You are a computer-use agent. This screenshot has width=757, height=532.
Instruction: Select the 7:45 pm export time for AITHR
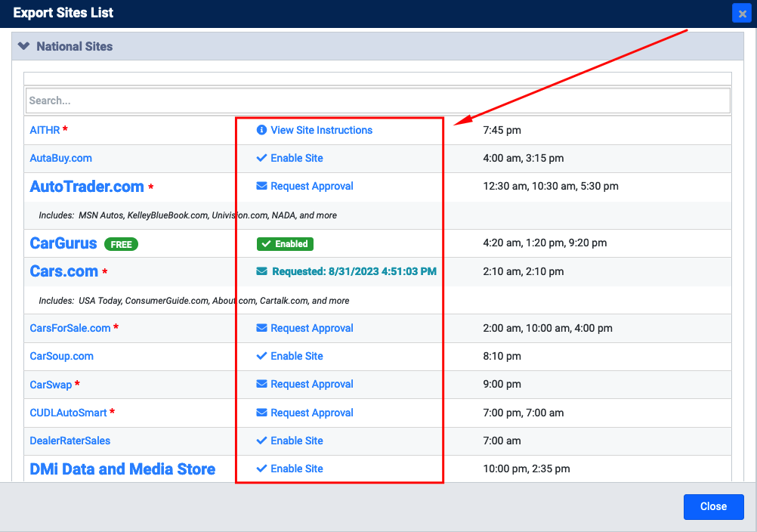(502, 130)
